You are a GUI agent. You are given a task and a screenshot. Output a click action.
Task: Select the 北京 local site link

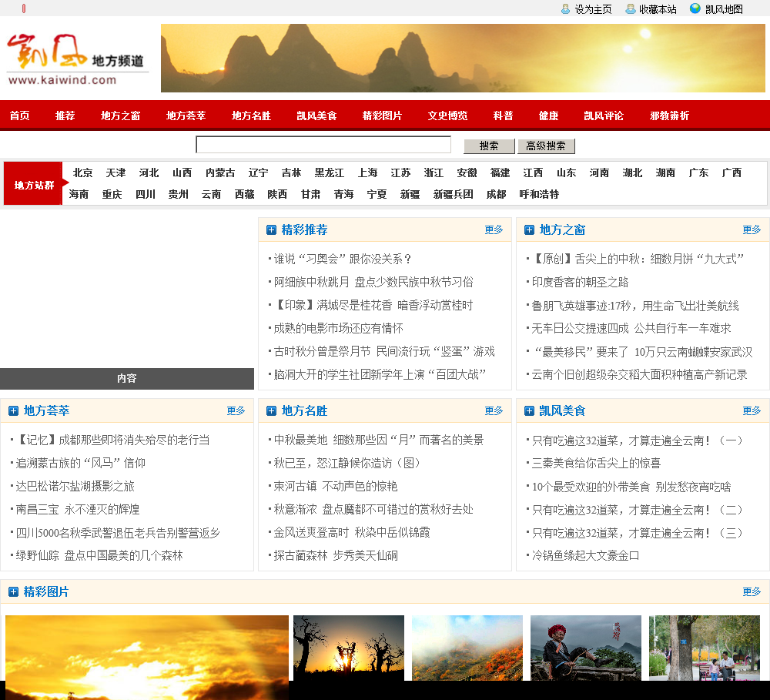[x=82, y=173]
